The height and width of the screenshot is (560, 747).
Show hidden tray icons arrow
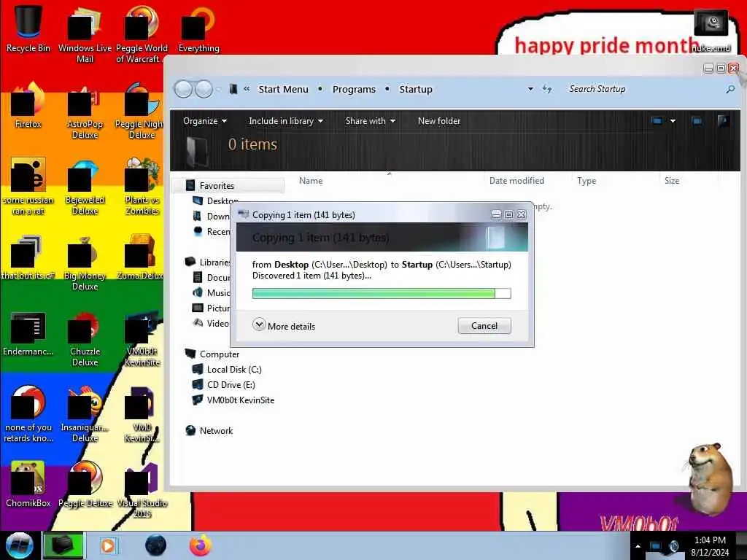638,546
